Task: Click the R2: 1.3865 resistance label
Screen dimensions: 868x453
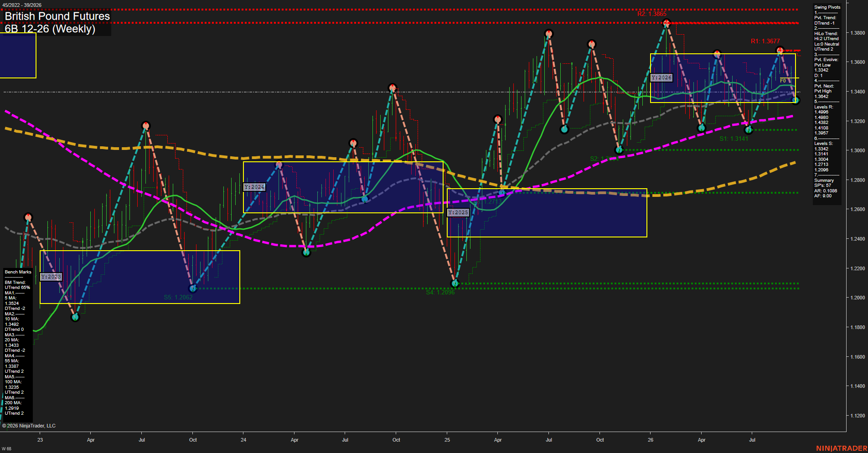Action: click(652, 14)
